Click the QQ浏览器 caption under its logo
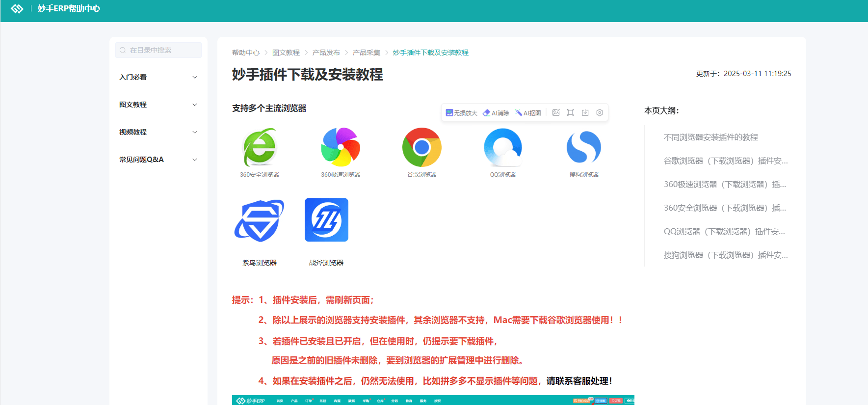The height and width of the screenshot is (405, 868). [503, 175]
